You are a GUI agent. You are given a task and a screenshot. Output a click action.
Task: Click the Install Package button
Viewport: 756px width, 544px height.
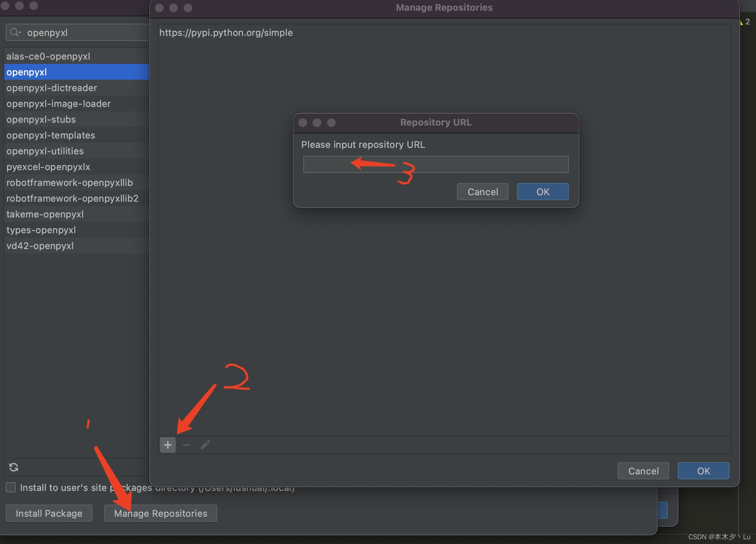[x=49, y=513]
